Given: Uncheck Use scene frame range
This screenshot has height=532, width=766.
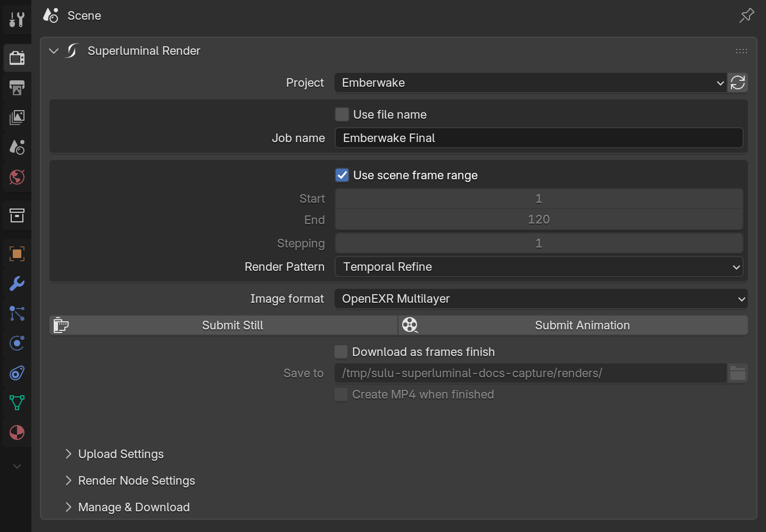Looking at the screenshot, I should pos(342,175).
